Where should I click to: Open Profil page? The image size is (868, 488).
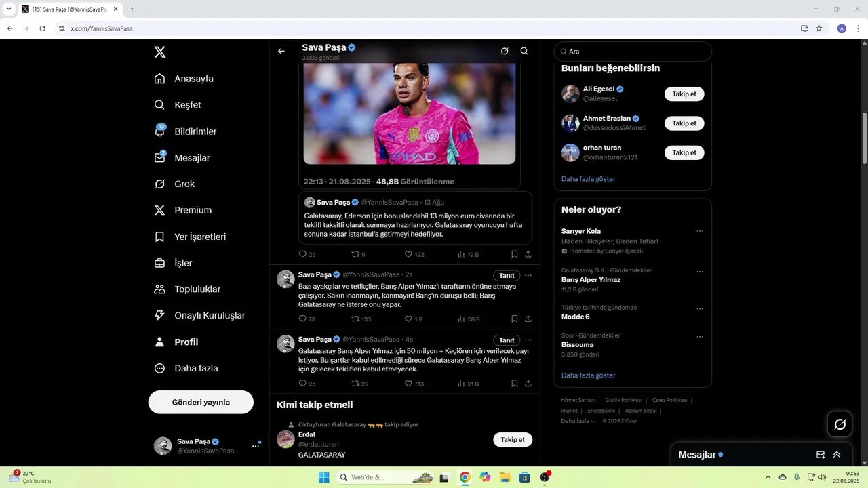tap(176, 342)
